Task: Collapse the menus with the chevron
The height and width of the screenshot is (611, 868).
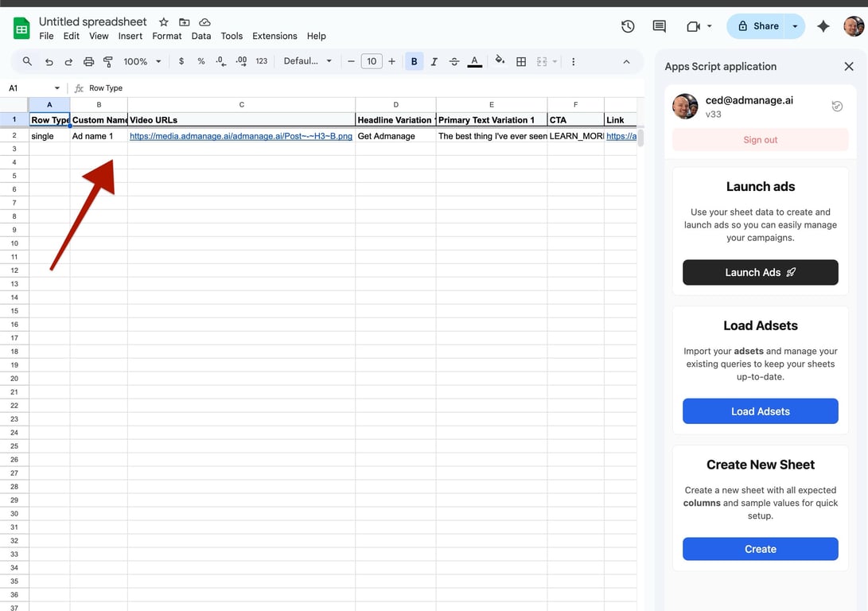Action: click(626, 61)
